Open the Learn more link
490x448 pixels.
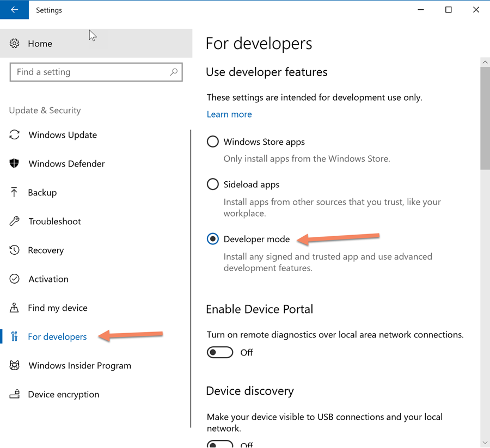229,114
